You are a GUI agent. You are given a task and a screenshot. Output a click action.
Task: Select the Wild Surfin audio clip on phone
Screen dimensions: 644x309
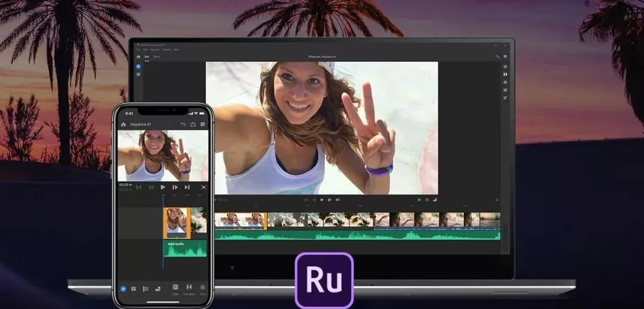[185, 248]
